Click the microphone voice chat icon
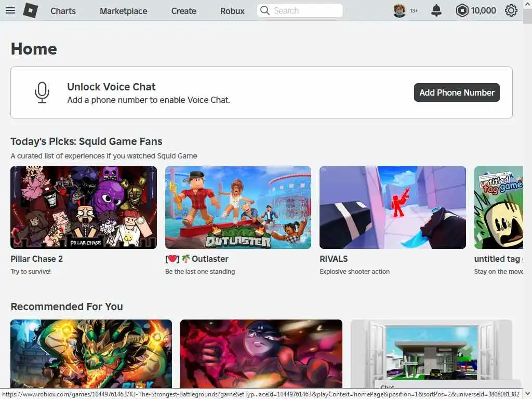Viewport: 532px width, 399px height. click(x=42, y=92)
